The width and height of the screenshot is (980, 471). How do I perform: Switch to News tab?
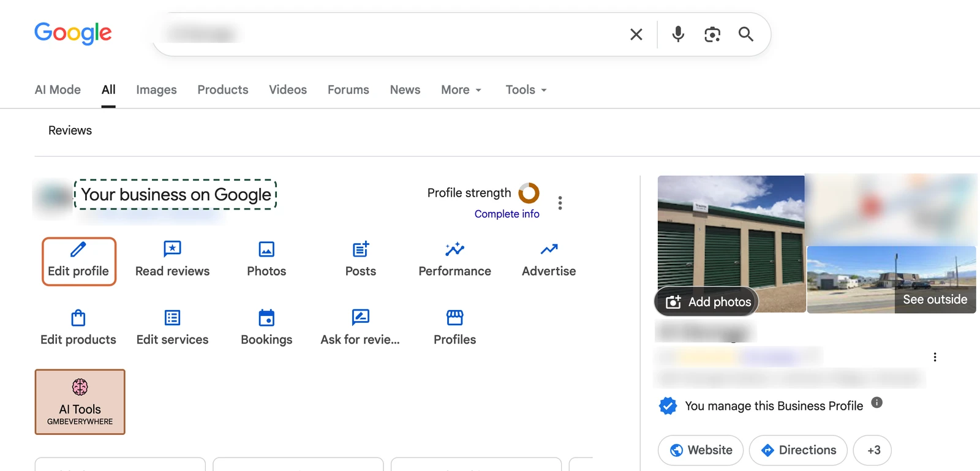pyautogui.click(x=405, y=89)
